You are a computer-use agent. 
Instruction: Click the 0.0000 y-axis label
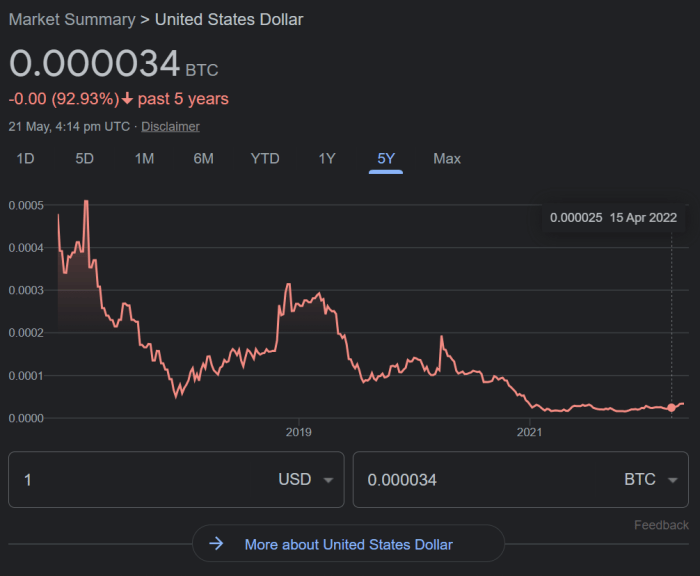(x=26, y=418)
